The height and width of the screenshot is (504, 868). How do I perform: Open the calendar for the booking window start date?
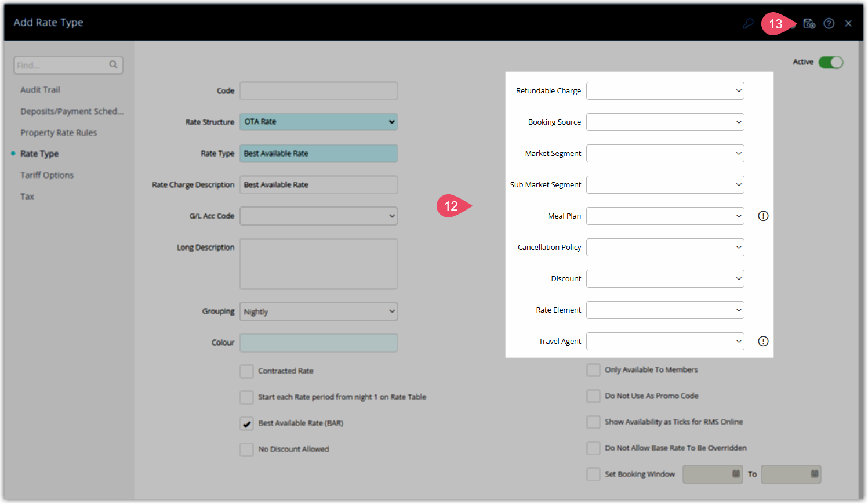[736, 474]
